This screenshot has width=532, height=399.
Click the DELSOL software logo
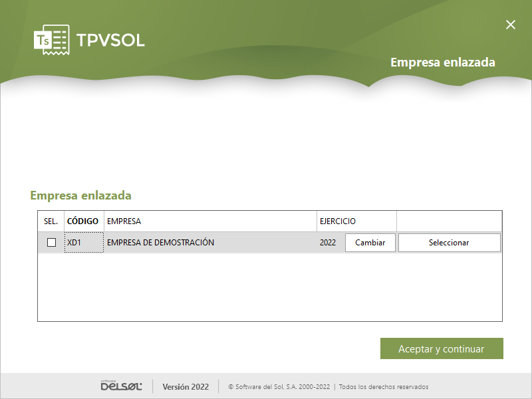pos(121,386)
